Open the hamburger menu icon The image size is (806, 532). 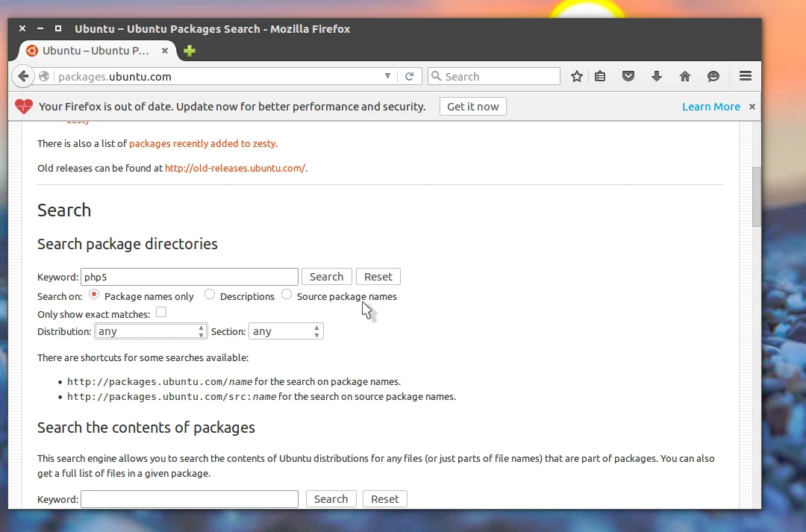point(746,77)
